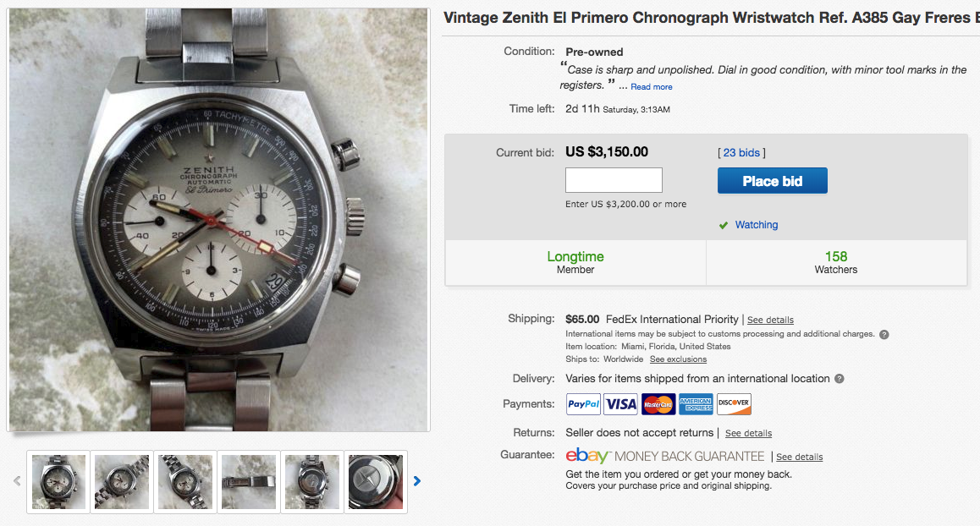The width and height of the screenshot is (980, 526).
Task: Click the eBay Money Back Guarantee logo
Action: (665, 457)
